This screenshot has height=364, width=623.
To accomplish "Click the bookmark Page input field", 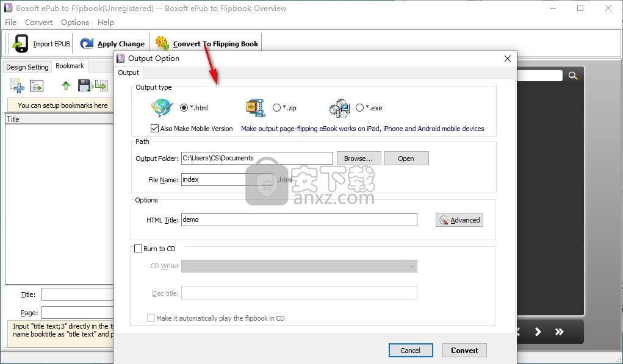I will point(77,313).
